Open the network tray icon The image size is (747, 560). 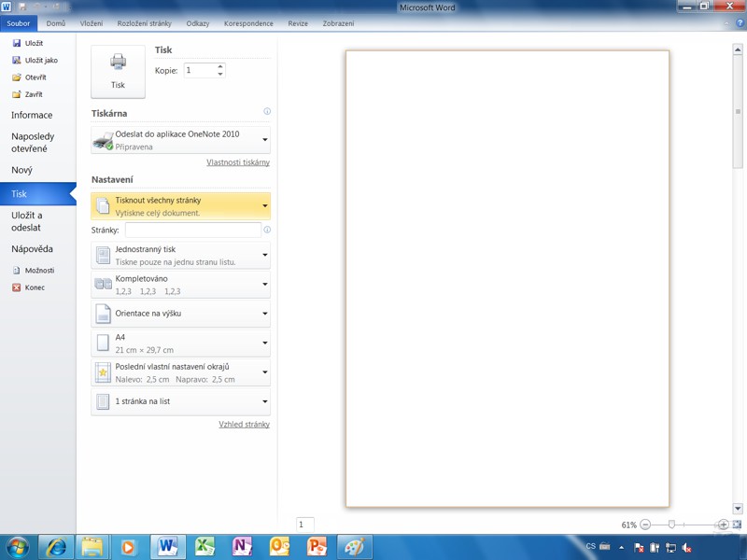pos(670,548)
